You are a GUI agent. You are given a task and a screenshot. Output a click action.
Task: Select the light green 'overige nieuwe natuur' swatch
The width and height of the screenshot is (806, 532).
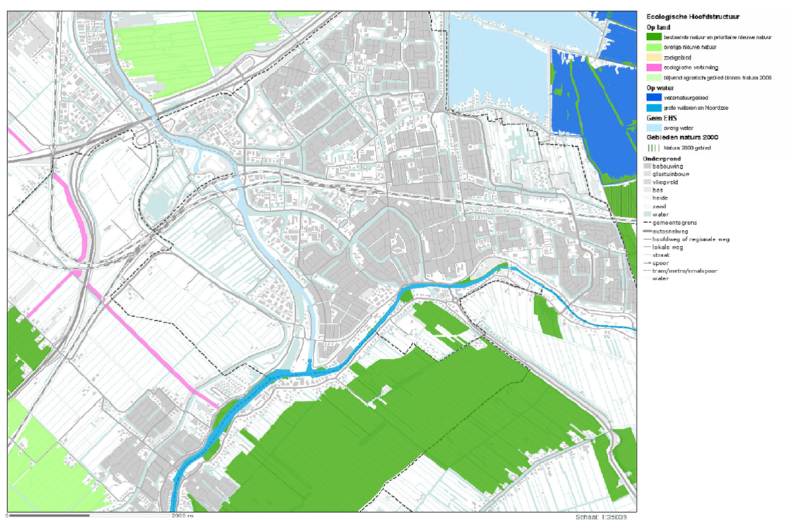click(x=653, y=47)
